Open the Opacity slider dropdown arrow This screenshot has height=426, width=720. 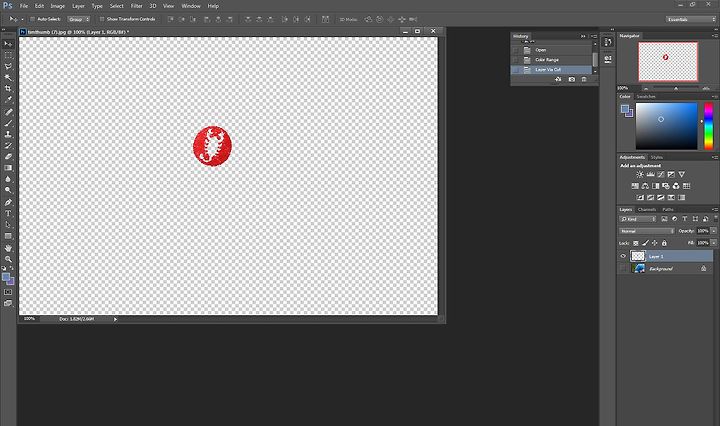click(713, 231)
